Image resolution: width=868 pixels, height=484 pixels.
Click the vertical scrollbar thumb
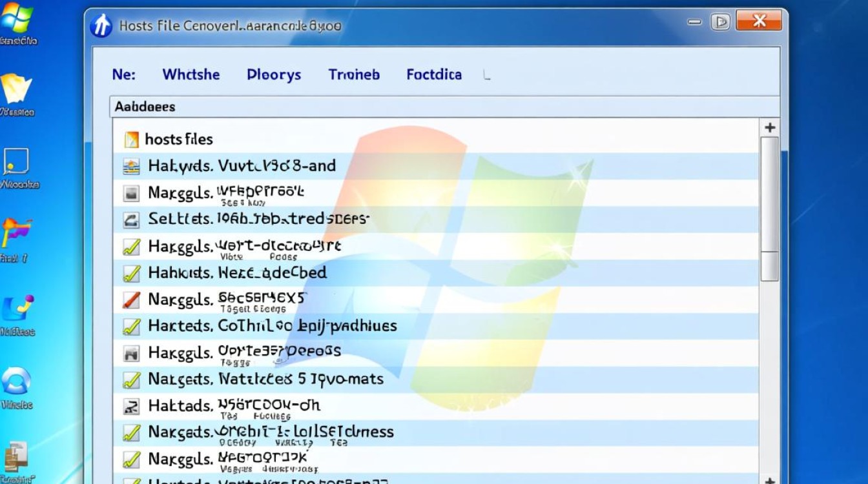769,209
